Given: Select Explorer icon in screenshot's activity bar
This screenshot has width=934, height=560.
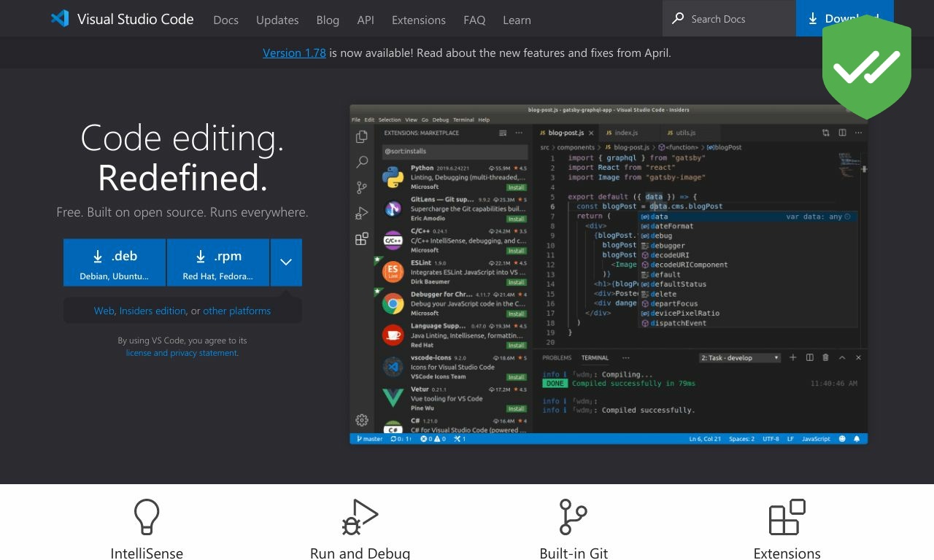Looking at the screenshot, I should [361, 136].
